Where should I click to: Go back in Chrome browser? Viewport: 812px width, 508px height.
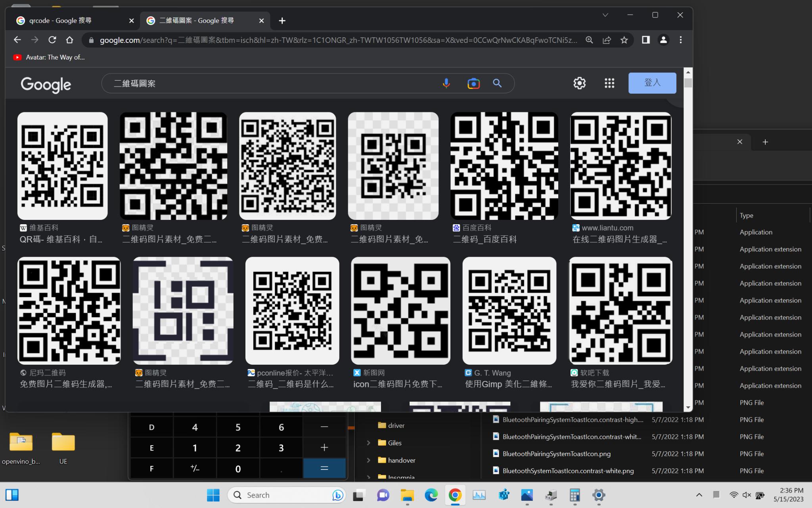(17, 40)
